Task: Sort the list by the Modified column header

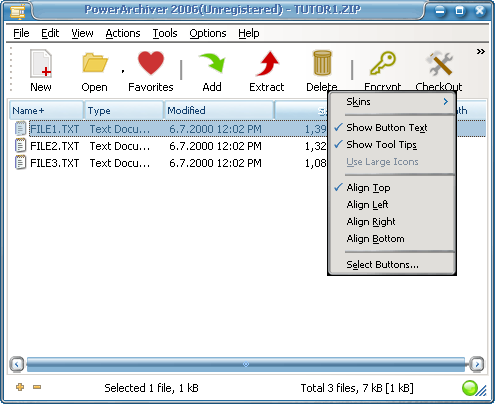Action: pos(219,110)
